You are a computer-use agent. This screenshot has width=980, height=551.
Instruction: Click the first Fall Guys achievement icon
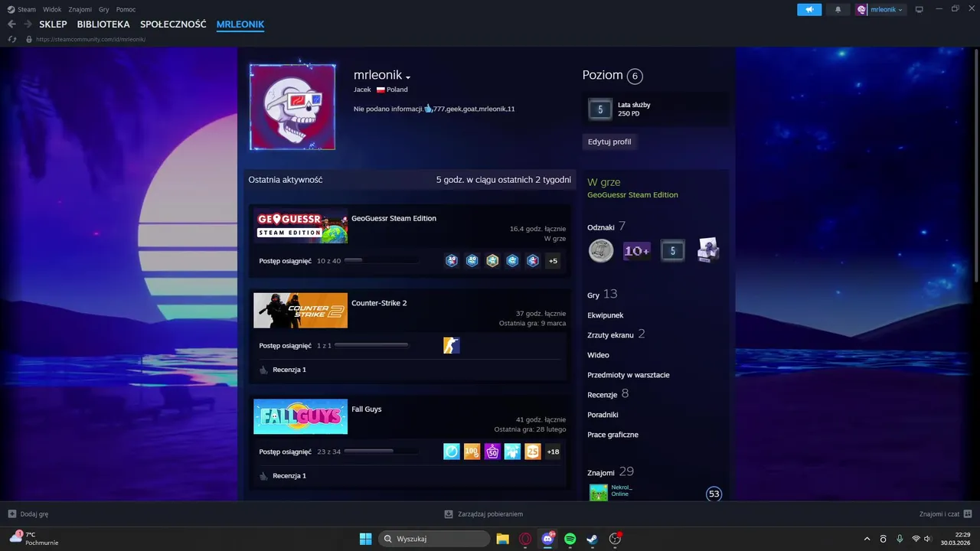click(x=452, y=452)
